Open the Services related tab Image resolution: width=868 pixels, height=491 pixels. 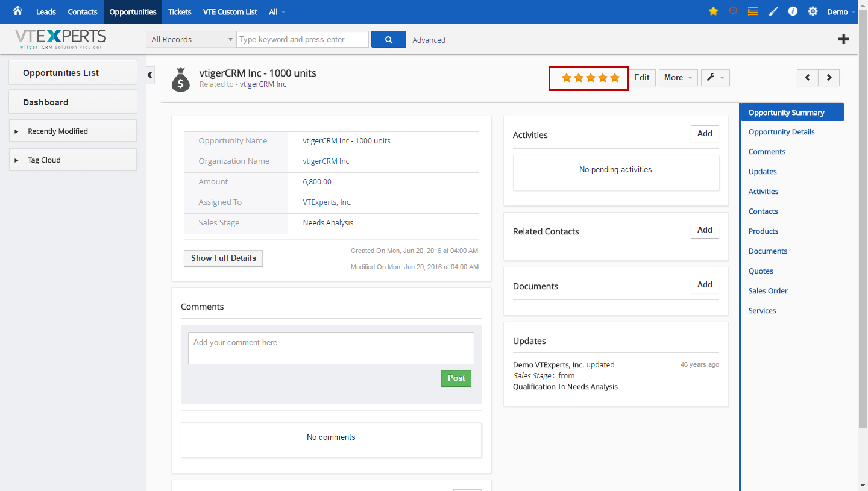pos(763,311)
